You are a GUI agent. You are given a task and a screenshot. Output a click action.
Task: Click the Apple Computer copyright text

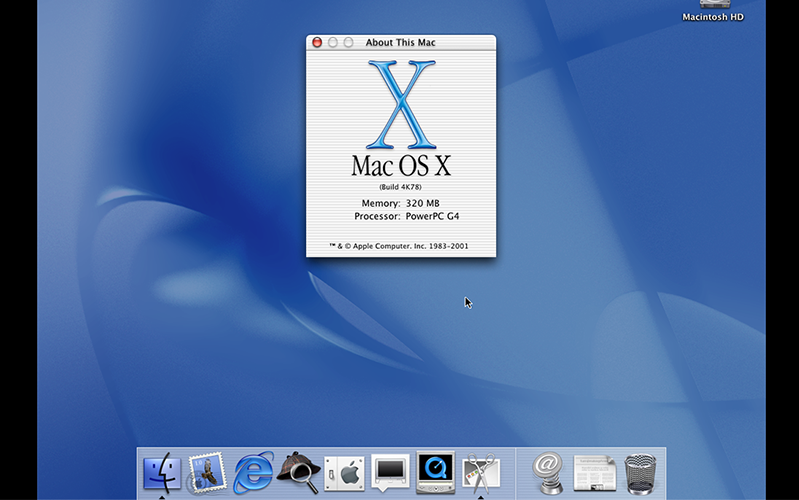(399, 246)
